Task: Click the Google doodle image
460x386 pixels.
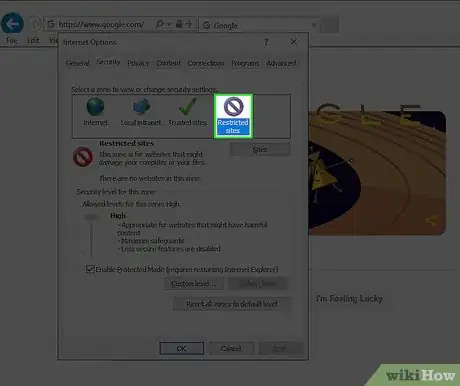Action: pos(377,172)
